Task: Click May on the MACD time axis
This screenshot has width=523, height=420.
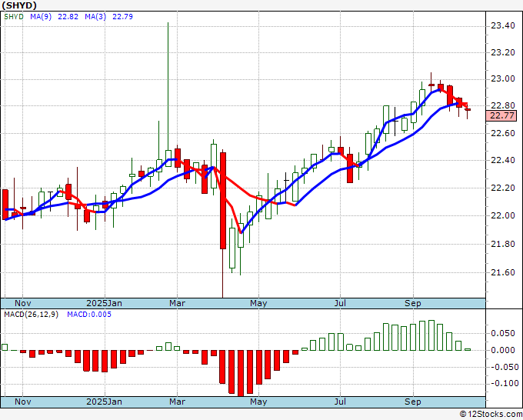Action: pyautogui.click(x=258, y=402)
